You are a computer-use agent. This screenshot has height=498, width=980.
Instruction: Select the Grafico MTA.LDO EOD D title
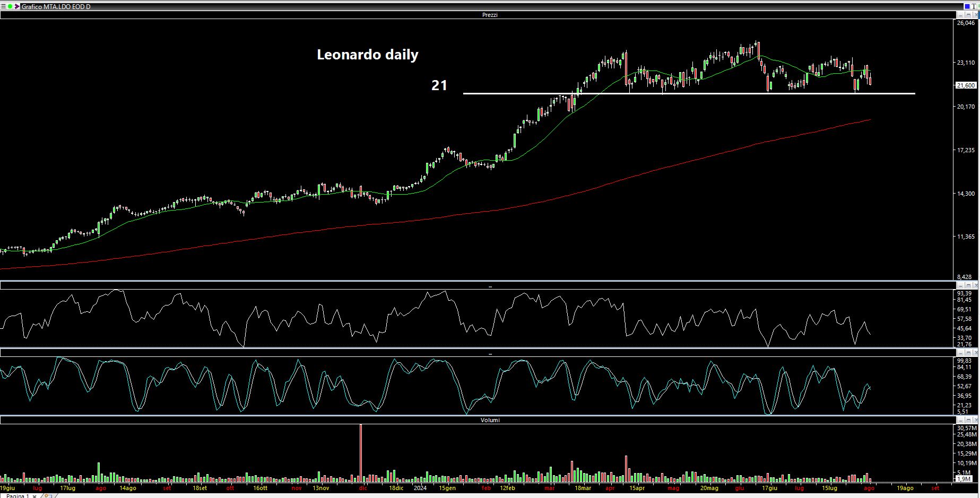tap(56, 7)
